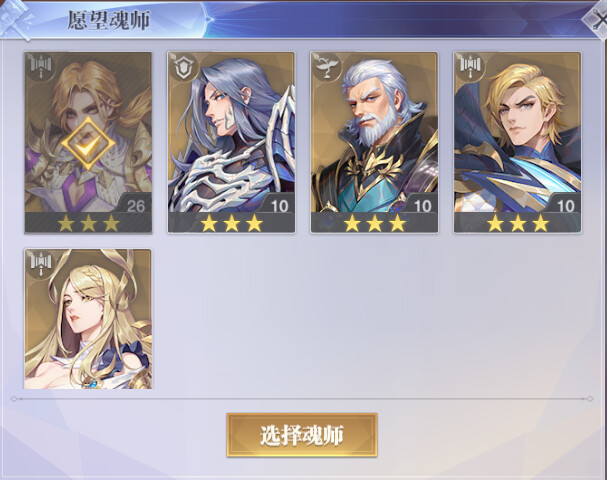Select the long silver-haired armored hero card
Screen dimensions: 607x480
[x=231, y=142]
